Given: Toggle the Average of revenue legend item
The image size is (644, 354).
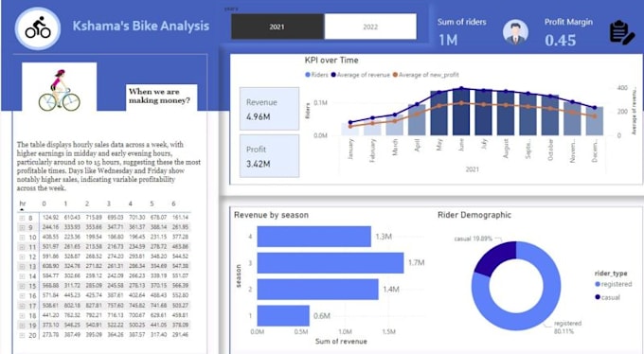Looking at the screenshot, I should [x=360, y=75].
